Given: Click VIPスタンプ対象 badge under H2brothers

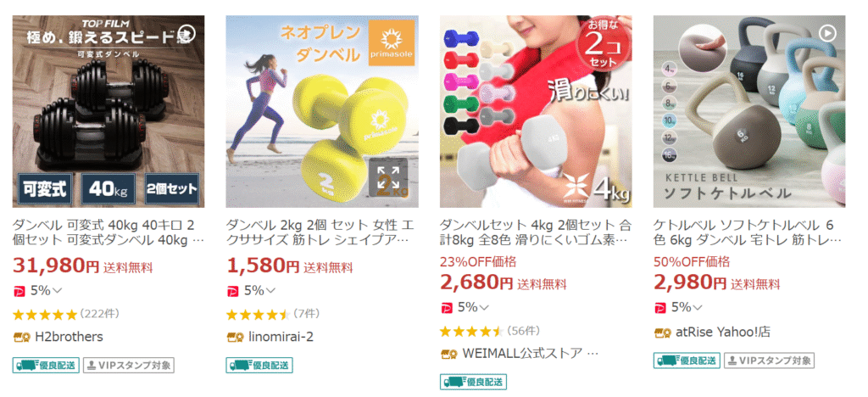Looking at the screenshot, I should tap(129, 366).
